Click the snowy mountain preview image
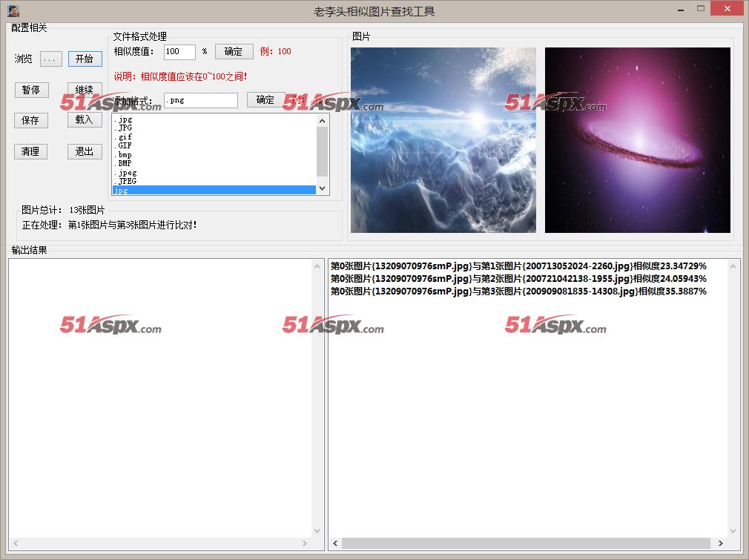The height and width of the screenshot is (560, 749). 443,140
